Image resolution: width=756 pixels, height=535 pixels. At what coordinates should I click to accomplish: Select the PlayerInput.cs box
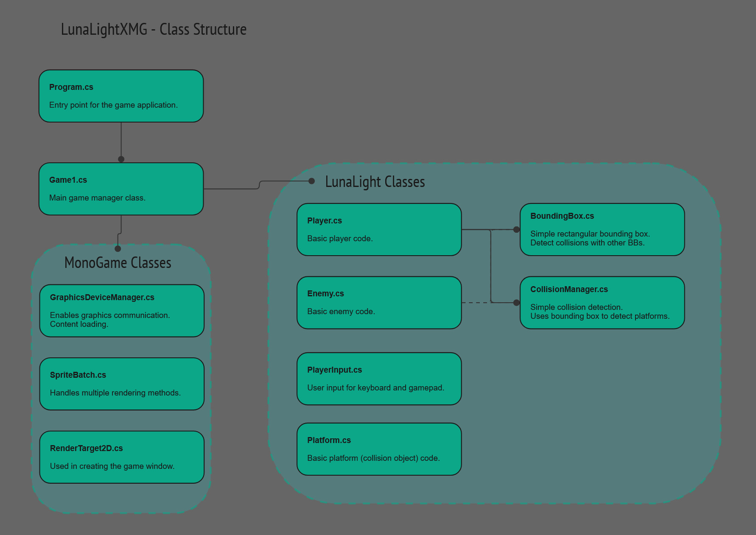379,379
